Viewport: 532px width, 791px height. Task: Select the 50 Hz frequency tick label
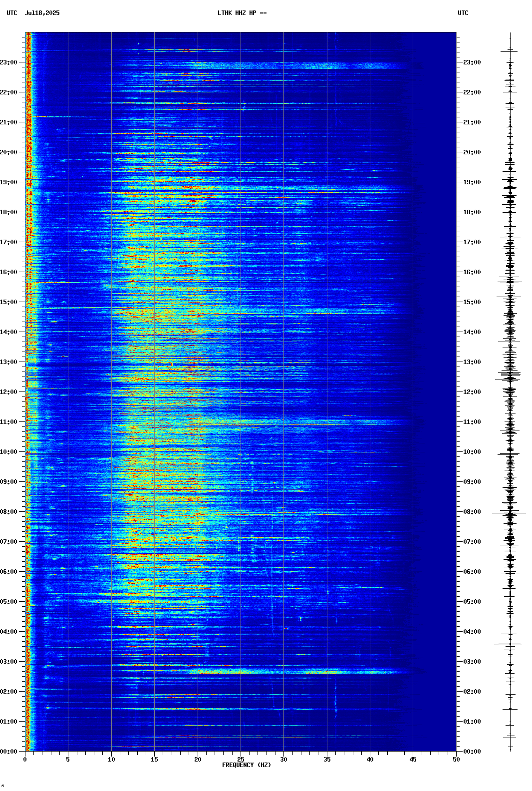(x=456, y=760)
